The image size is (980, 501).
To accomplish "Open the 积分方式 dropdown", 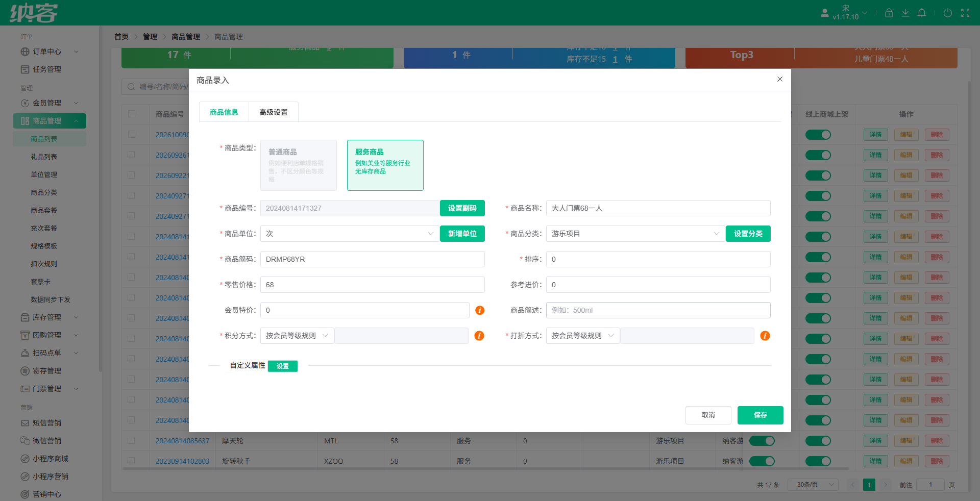I will tap(297, 336).
